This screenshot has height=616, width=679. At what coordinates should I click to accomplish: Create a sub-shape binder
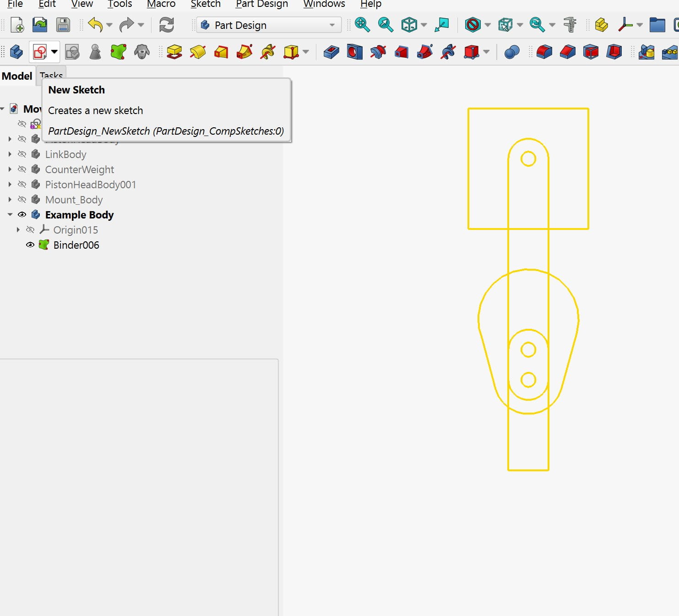119,52
